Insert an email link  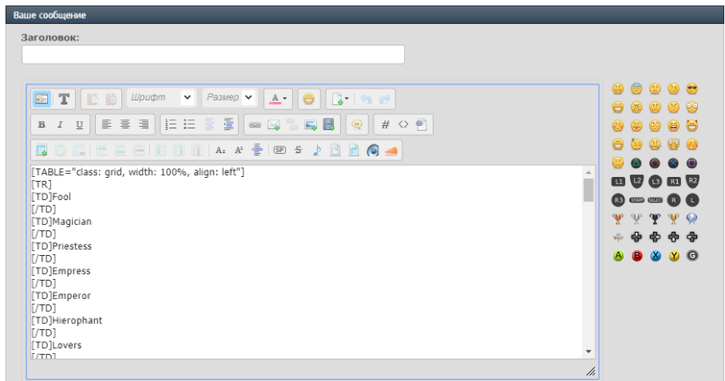[274, 125]
